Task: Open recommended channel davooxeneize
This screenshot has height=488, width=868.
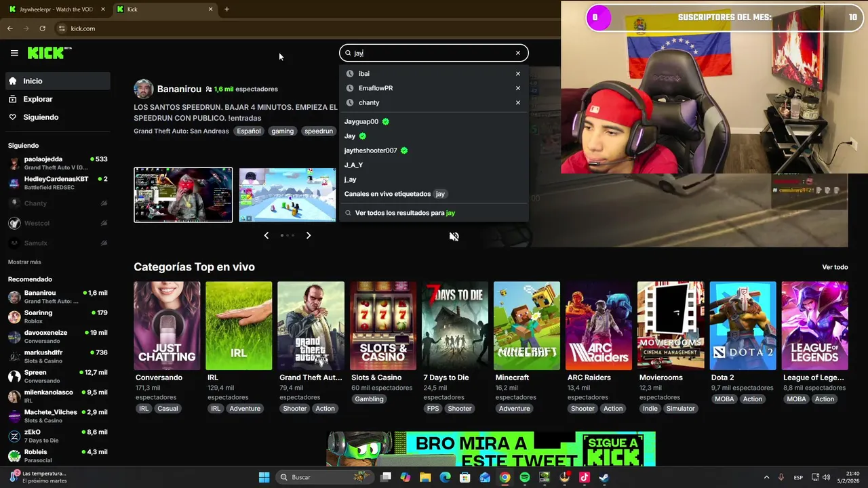Action: point(58,337)
